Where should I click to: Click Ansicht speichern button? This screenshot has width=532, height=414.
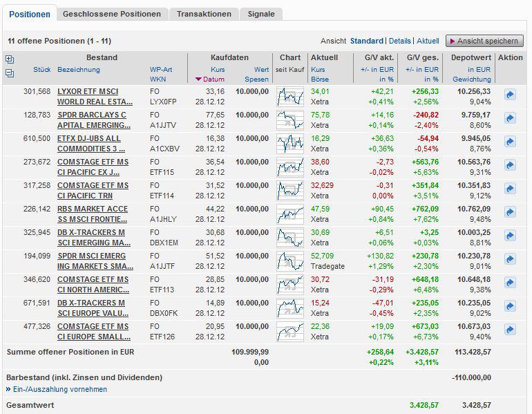click(484, 41)
